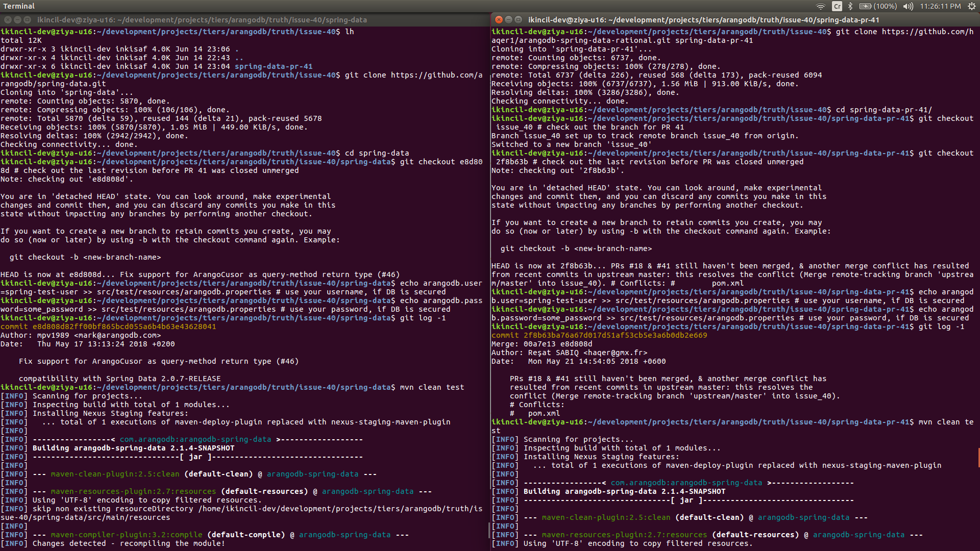This screenshot has height=551, width=980.
Task: Click 'Merge: 00a7e13 e8d808d' line
Action: pyautogui.click(x=542, y=344)
